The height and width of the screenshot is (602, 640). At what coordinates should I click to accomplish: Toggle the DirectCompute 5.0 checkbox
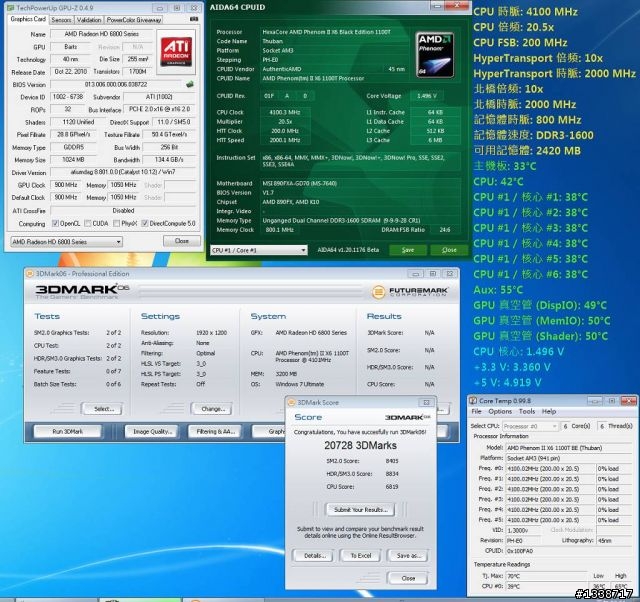(144, 223)
